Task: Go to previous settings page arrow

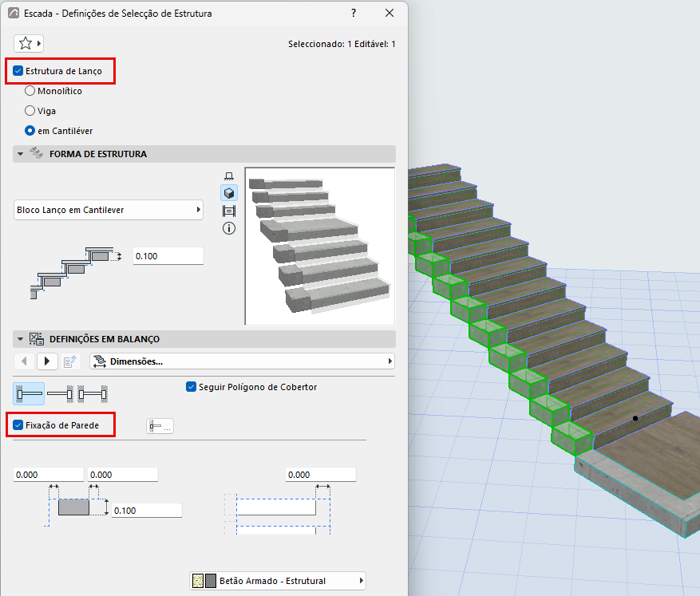Action: point(25,361)
